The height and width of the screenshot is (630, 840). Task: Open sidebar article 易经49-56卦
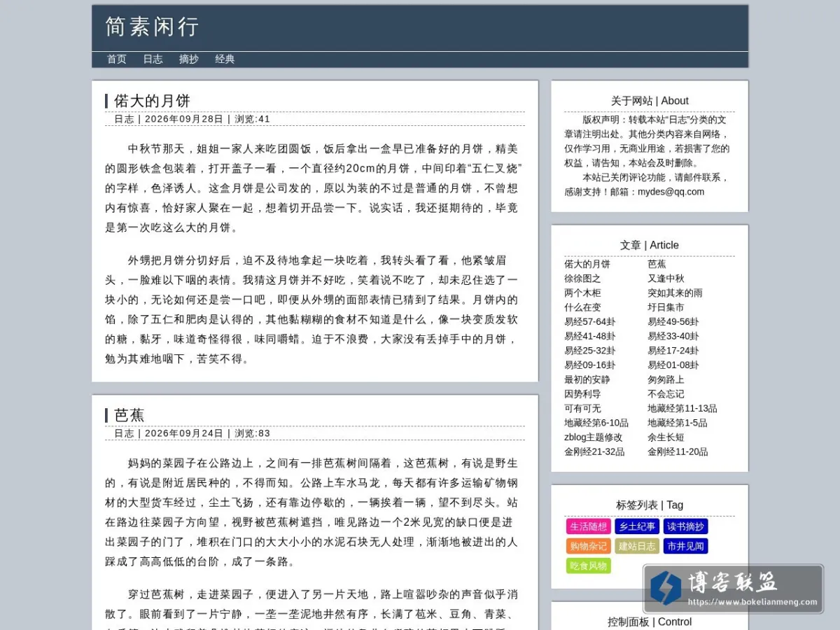point(673,322)
